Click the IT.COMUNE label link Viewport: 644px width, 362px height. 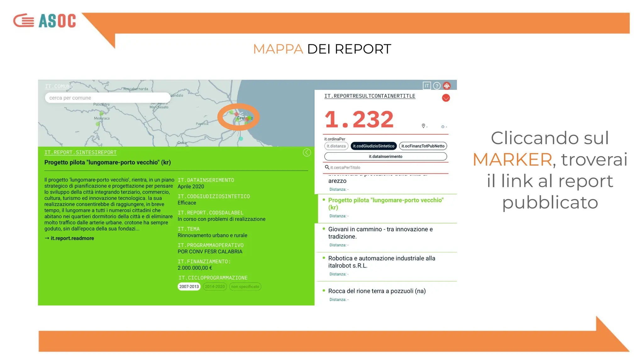(59, 86)
